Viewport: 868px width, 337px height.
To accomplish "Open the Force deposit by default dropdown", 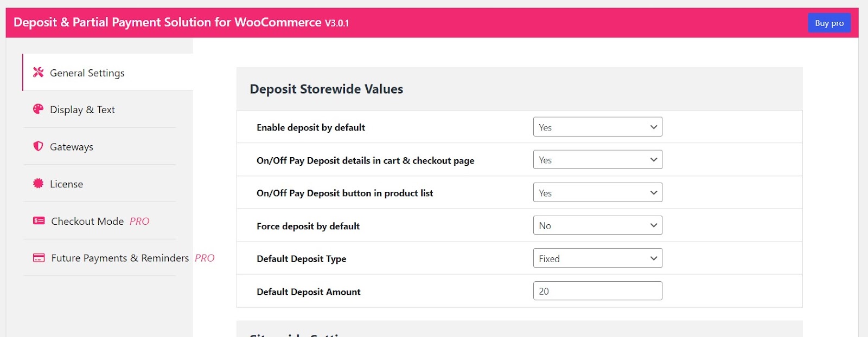I will [597, 225].
